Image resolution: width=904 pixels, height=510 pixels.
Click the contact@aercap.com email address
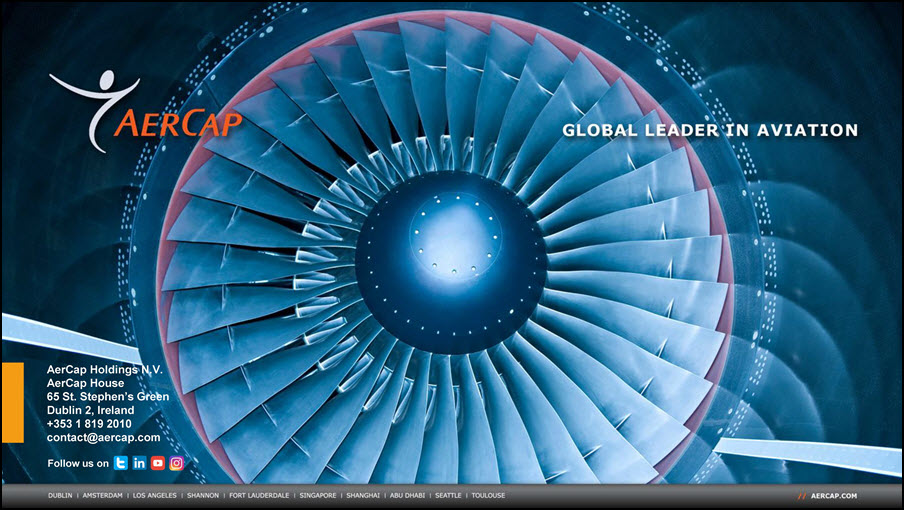pyautogui.click(x=104, y=437)
